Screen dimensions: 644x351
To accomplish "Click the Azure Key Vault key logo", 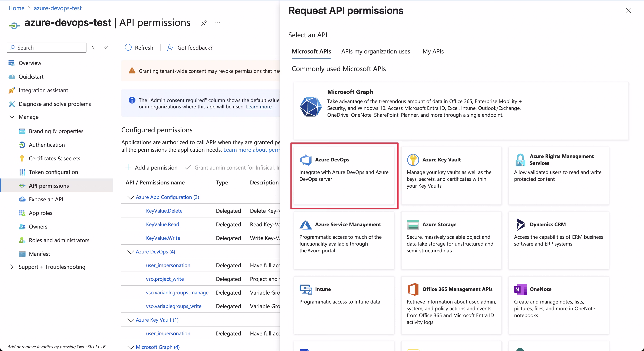I will (413, 160).
